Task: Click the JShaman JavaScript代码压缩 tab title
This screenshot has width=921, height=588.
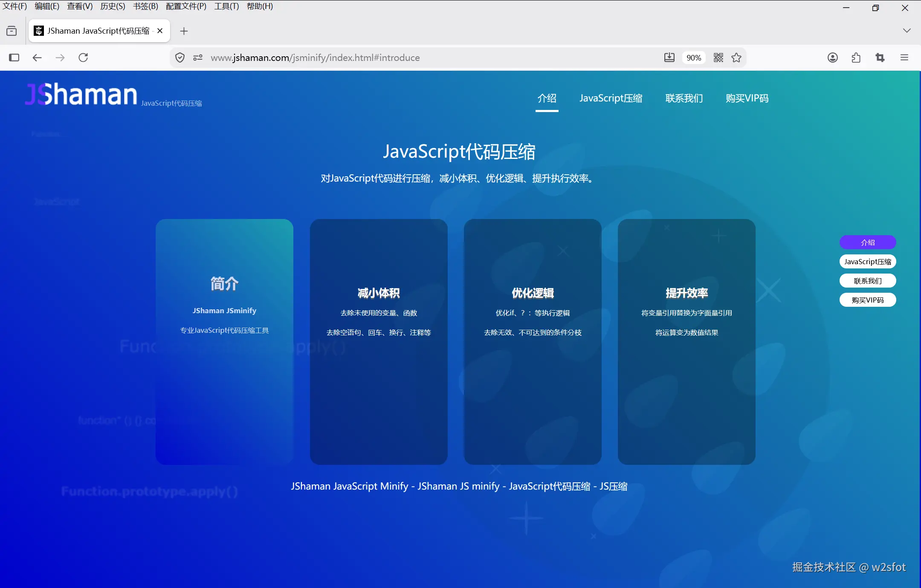Action: [98, 31]
